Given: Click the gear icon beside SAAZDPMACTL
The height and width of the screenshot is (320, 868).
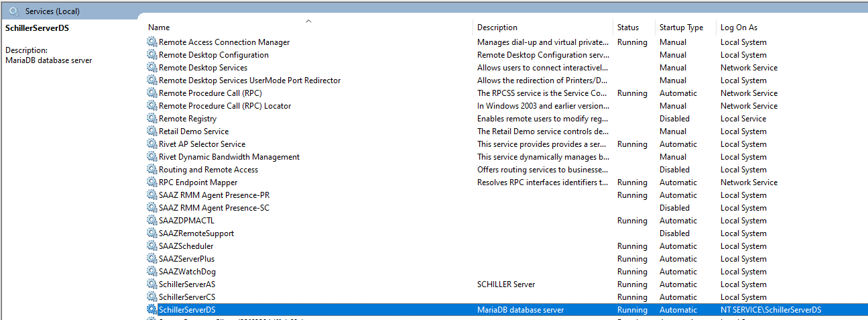Looking at the screenshot, I should click(152, 221).
